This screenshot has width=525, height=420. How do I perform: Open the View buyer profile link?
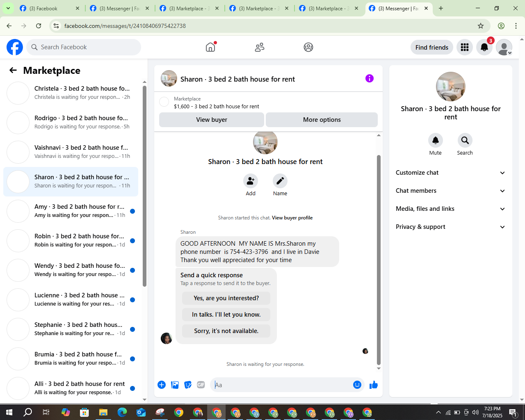pos(292,218)
